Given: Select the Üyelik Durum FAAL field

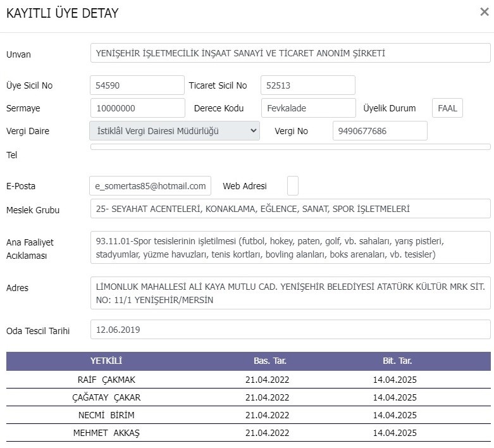Looking at the screenshot, I should [x=447, y=108].
